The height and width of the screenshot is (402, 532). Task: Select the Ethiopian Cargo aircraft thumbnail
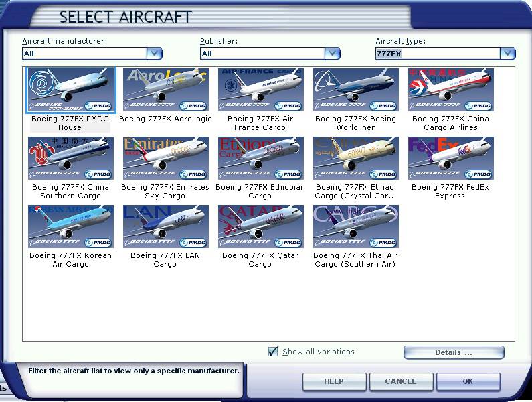coord(261,158)
